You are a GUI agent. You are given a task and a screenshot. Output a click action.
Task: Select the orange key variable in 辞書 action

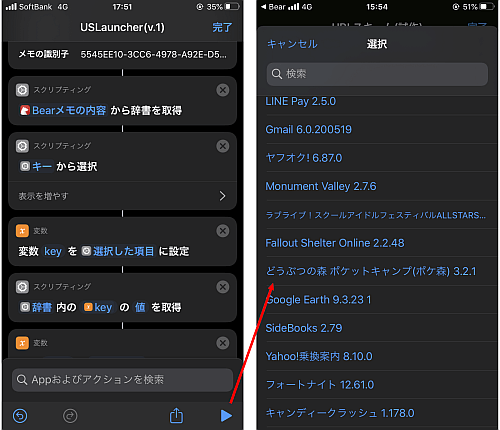tap(98, 307)
